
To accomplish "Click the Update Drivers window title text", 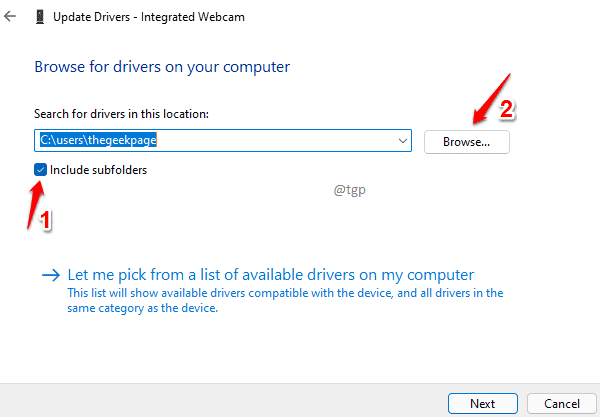I will point(149,17).
